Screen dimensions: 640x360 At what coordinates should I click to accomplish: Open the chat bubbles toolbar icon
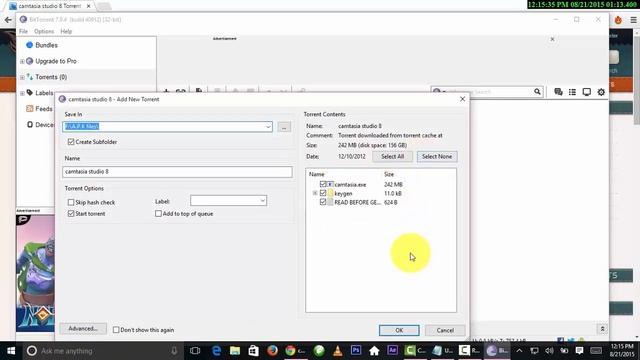pos(558,92)
